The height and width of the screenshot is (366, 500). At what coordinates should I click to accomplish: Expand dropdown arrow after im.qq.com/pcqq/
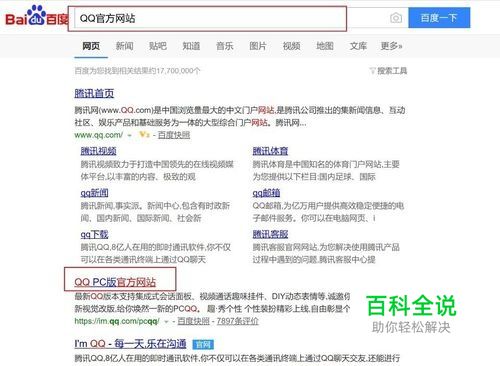click(166, 321)
